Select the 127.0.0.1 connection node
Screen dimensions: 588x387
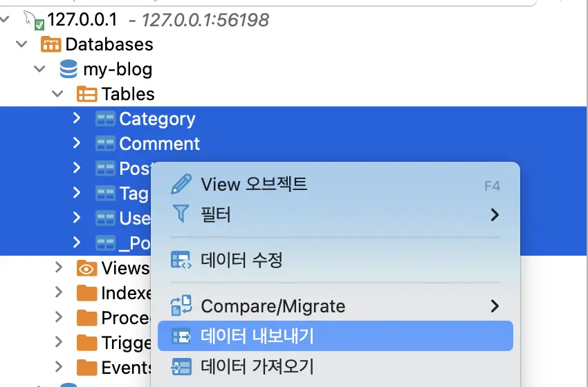click(82, 20)
